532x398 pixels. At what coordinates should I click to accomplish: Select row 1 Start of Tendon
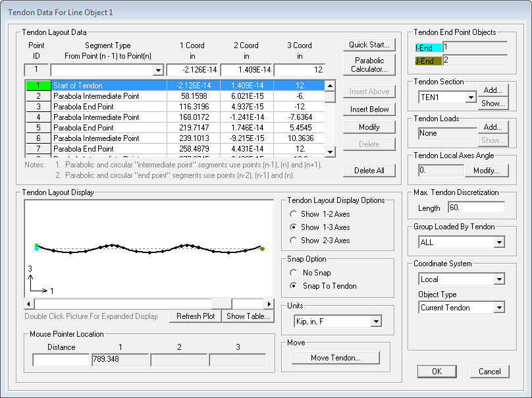pos(175,86)
